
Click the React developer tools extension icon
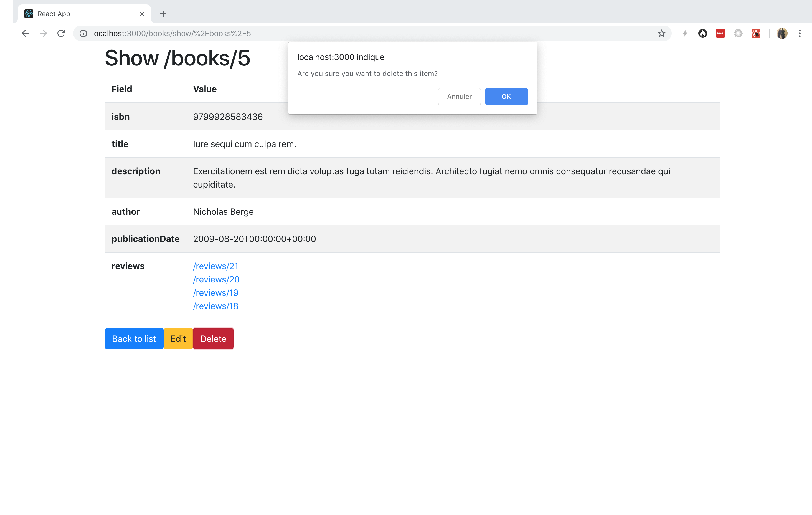click(756, 33)
